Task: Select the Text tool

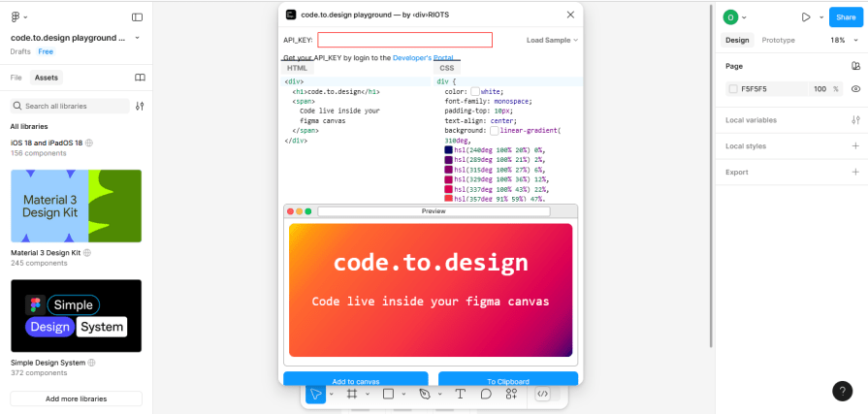Action: 460,394
